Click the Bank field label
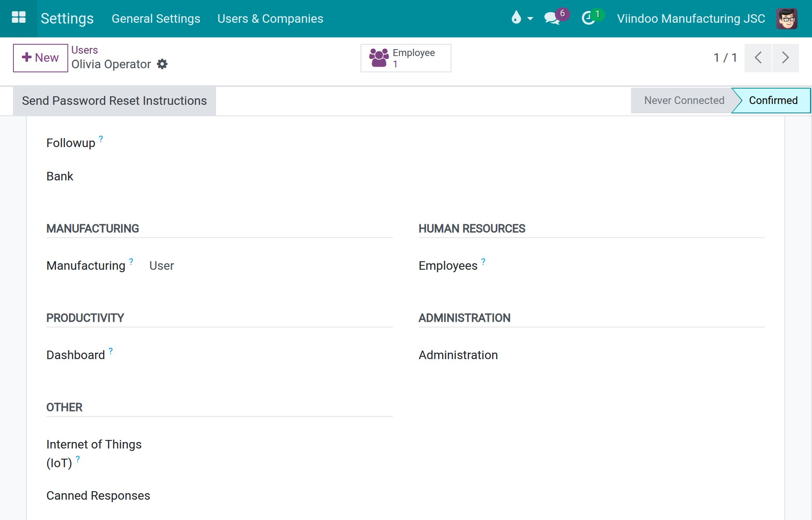Viewport: 812px width, 520px height. (x=60, y=176)
